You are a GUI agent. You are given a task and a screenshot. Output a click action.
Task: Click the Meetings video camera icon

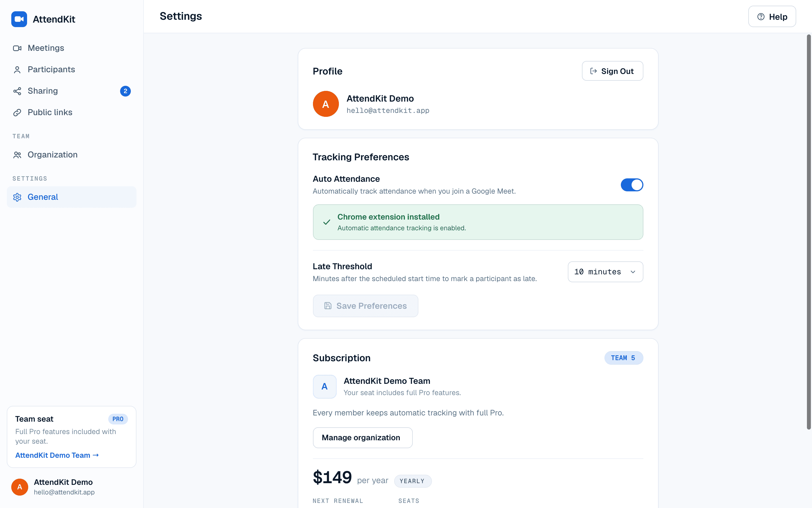(x=17, y=48)
